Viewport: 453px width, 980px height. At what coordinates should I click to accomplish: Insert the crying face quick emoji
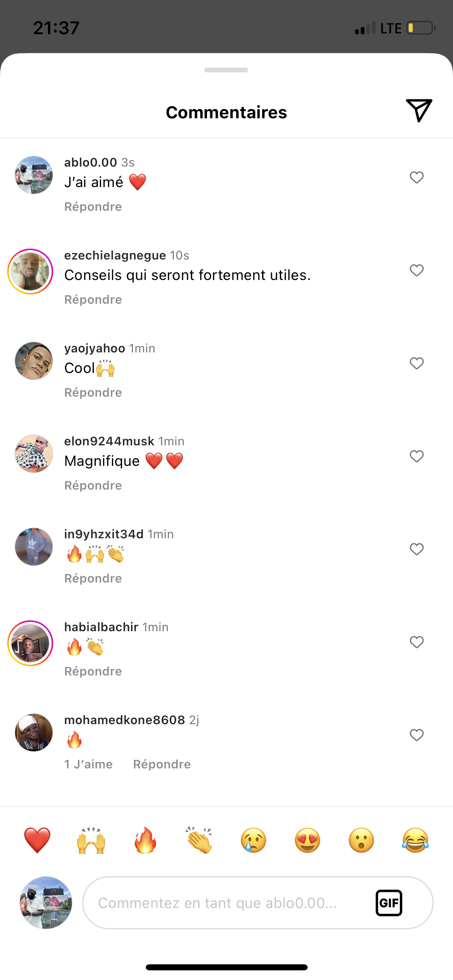point(253,840)
